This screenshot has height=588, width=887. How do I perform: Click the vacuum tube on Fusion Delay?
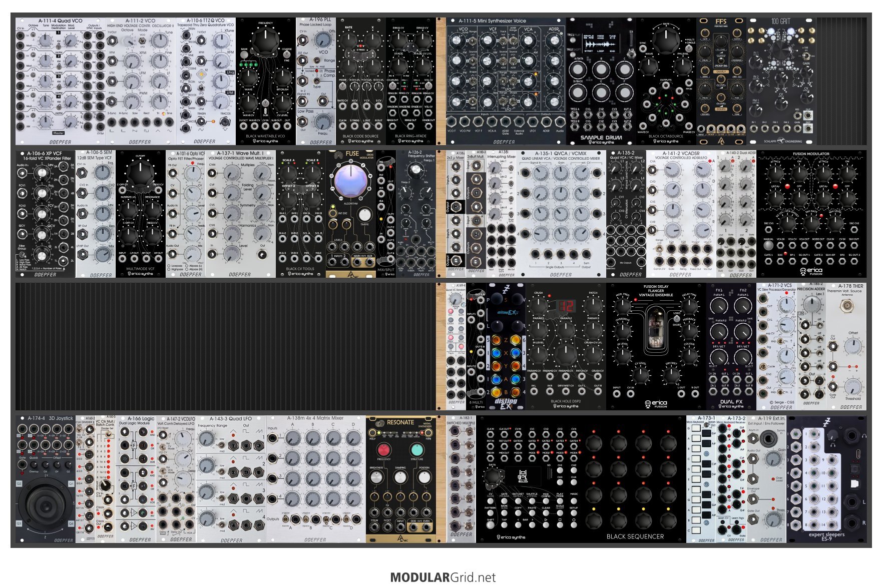tap(655, 328)
